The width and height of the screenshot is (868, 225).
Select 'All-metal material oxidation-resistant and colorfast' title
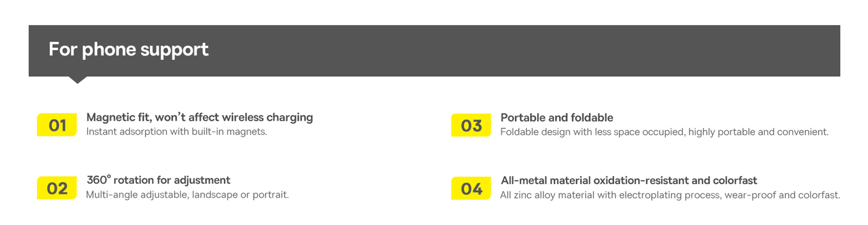[x=629, y=181]
